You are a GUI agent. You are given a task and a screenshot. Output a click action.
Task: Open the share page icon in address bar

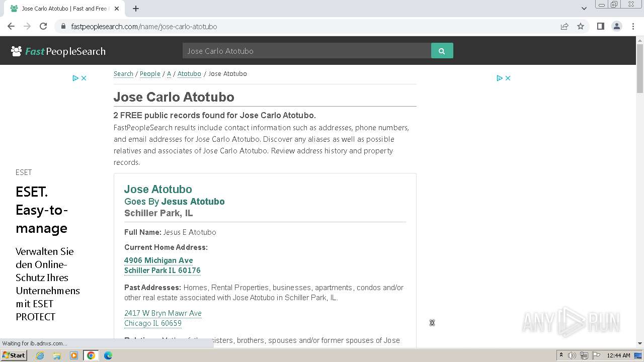565,26
